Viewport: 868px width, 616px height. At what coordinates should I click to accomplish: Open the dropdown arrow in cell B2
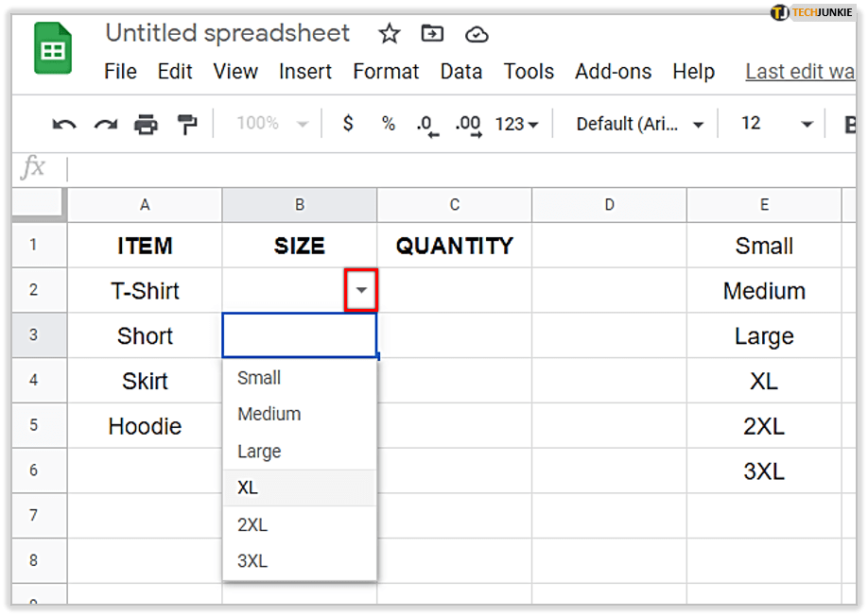click(361, 291)
